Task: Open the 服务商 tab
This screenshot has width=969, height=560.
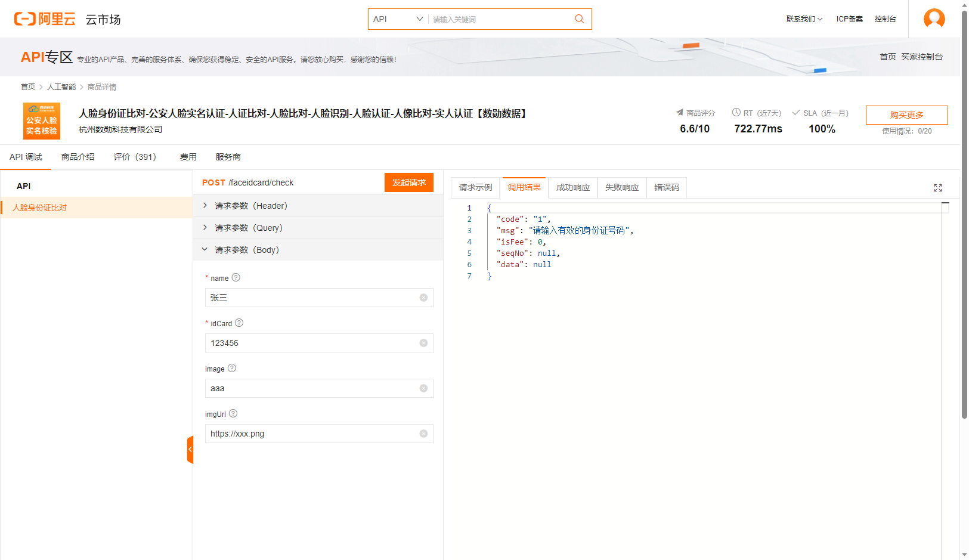Action: 228,157
